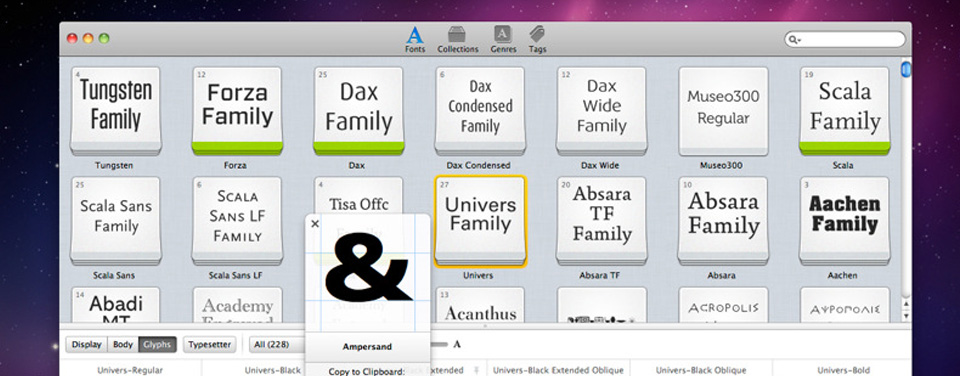This screenshot has height=376, width=960.
Task: Switch to the Display preview mode
Action: click(x=86, y=345)
